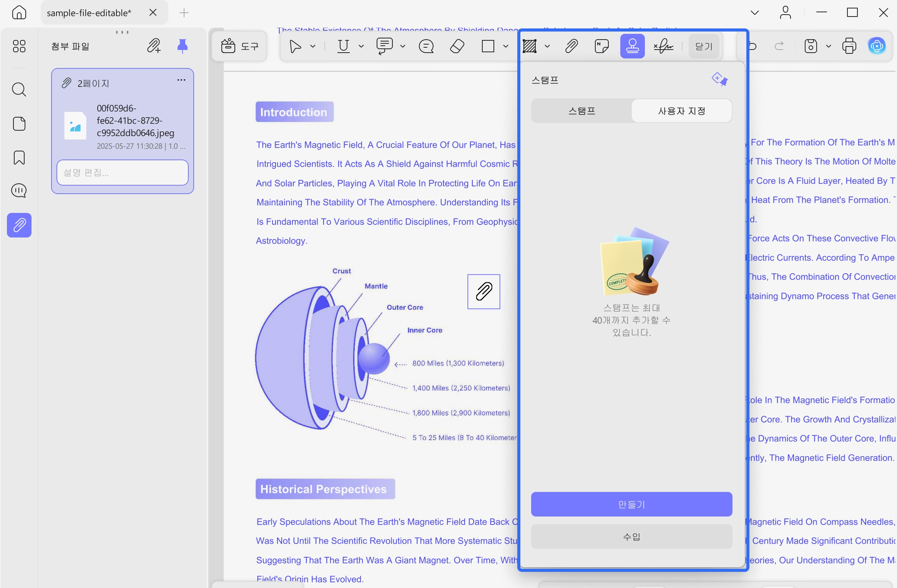Add a new attachment with paperclip-plus icon

[154, 46]
